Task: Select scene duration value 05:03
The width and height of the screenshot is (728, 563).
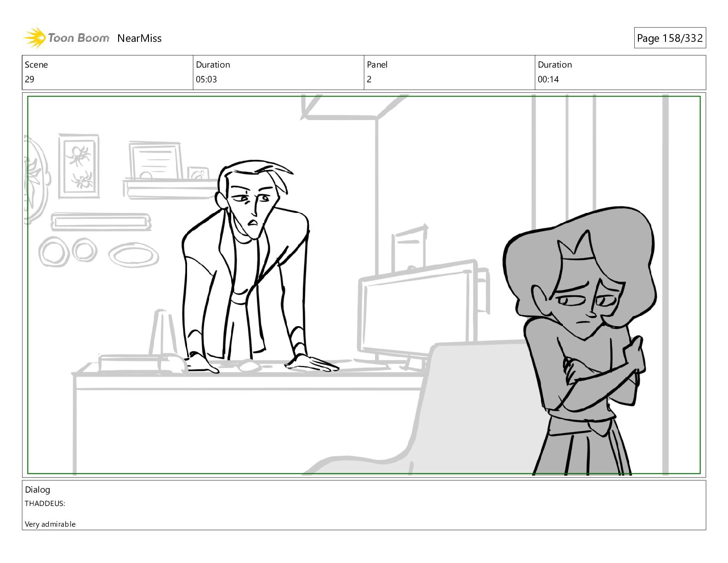Action: [x=206, y=79]
